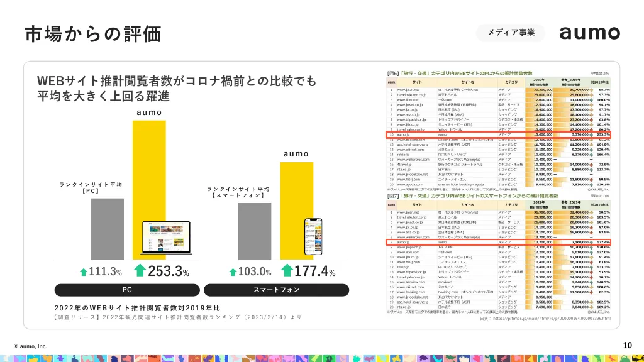Click the © aumo, Inc. footer text
The width and height of the screenshot is (644, 362).
tap(30, 346)
